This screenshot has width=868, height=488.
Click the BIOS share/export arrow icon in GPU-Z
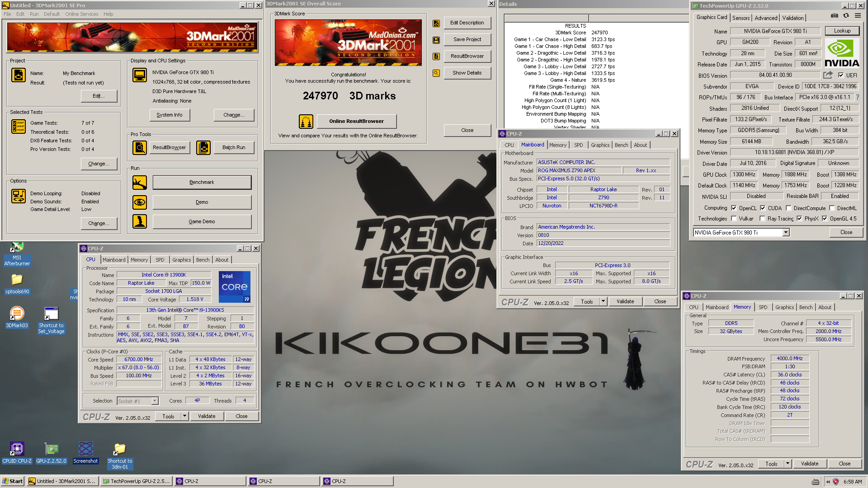click(x=828, y=75)
